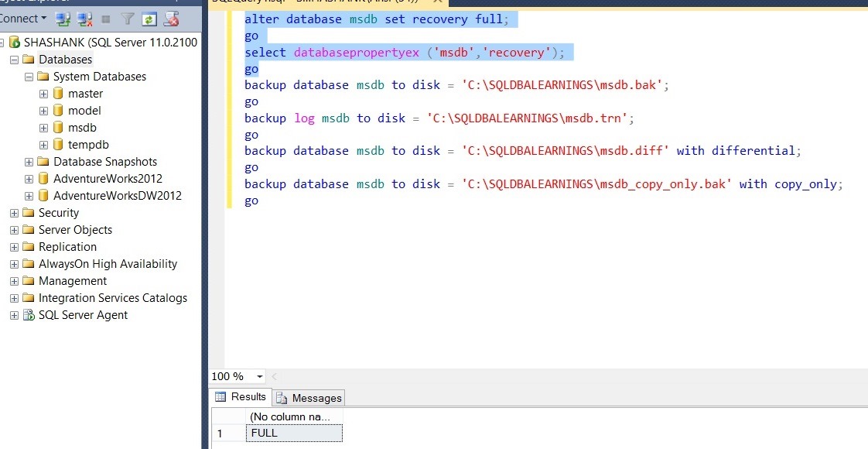Click the line containing 'with copy_only'
This screenshot has width=868, height=449.
[x=544, y=183]
